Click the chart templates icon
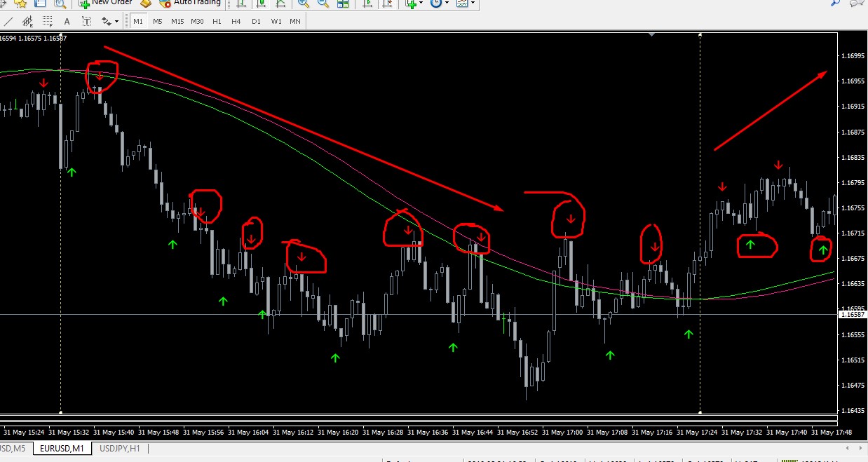The height and width of the screenshot is (462, 868). pyautogui.click(x=462, y=3)
